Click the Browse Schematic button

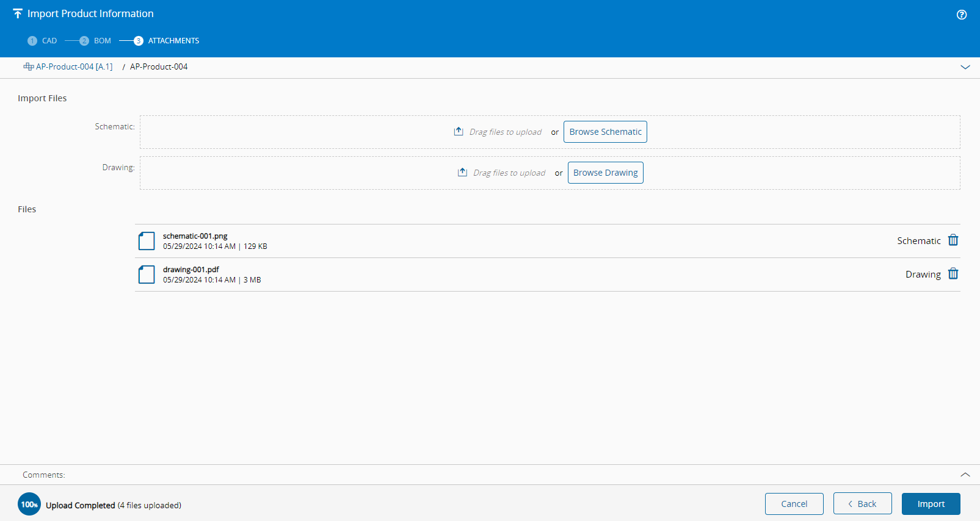[x=605, y=132]
